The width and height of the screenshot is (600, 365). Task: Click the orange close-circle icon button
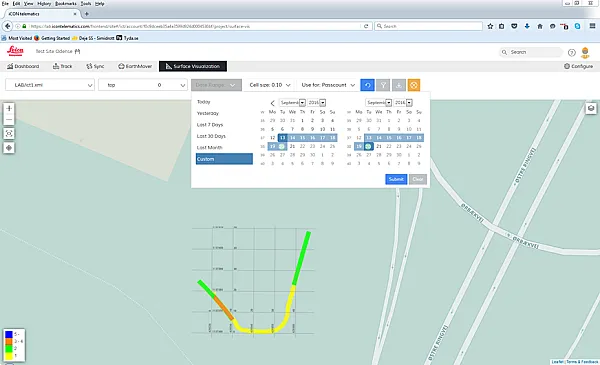pos(414,85)
